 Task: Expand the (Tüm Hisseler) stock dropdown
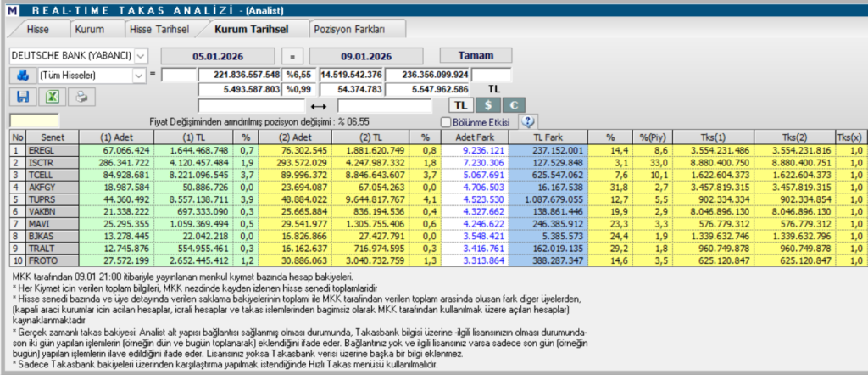[x=140, y=75]
